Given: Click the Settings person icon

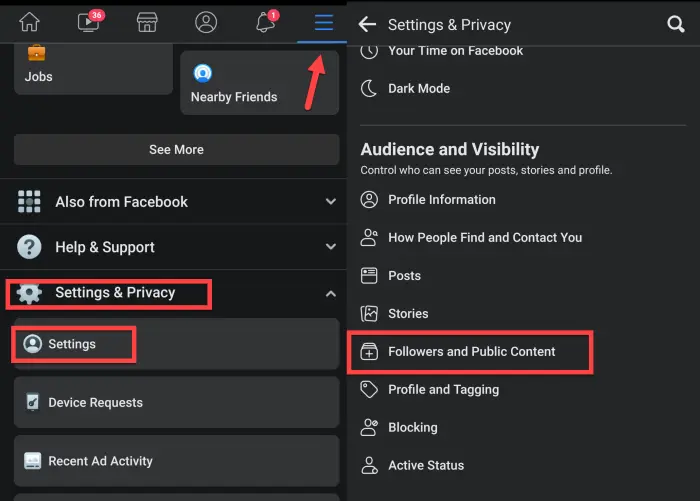Looking at the screenshot, I should click(33, 344).
